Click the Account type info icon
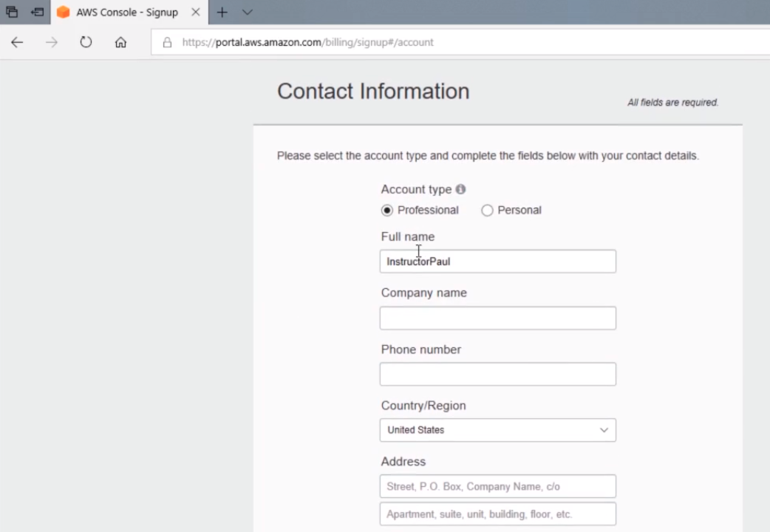 click(460, 189)
